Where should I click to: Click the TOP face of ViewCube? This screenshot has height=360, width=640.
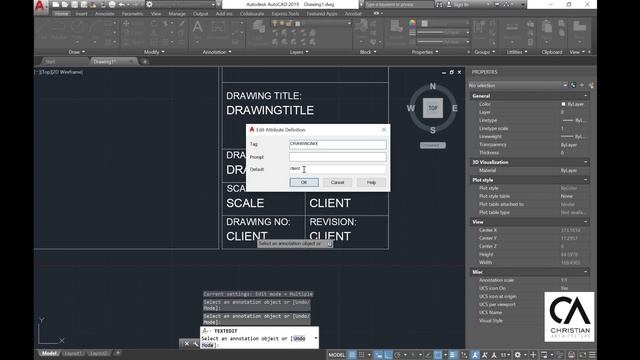[433, 108]
